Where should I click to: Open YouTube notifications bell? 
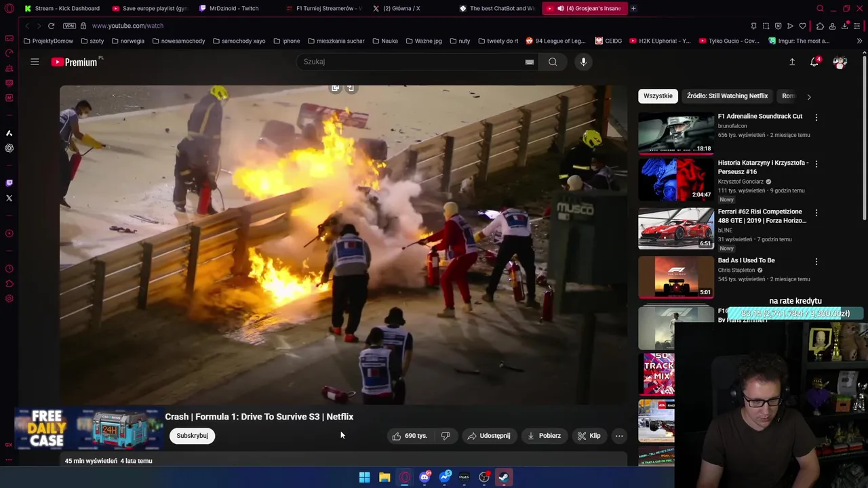[x=815, y=62]
